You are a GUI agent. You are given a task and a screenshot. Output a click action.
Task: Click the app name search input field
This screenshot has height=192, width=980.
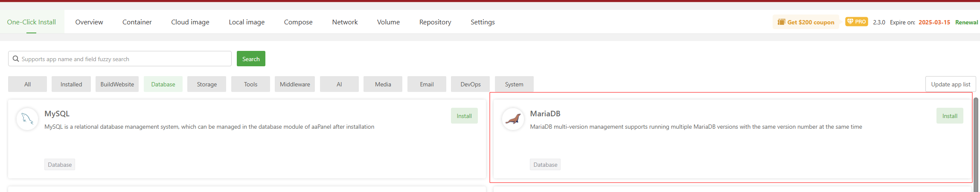[120, 59]
